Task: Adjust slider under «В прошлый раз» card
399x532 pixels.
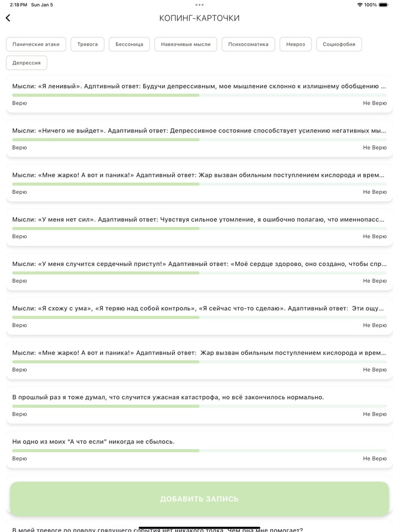Action: (199, 406)
